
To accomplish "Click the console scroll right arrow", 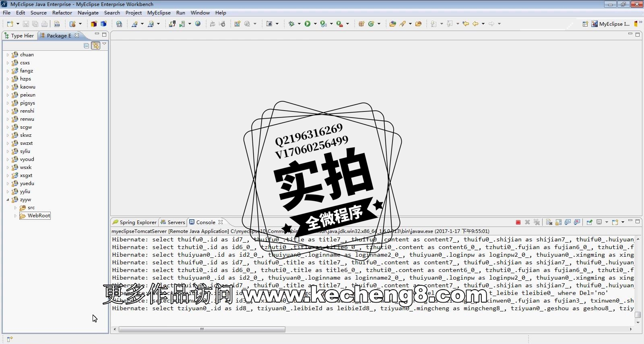I will (x=631, y=329).
